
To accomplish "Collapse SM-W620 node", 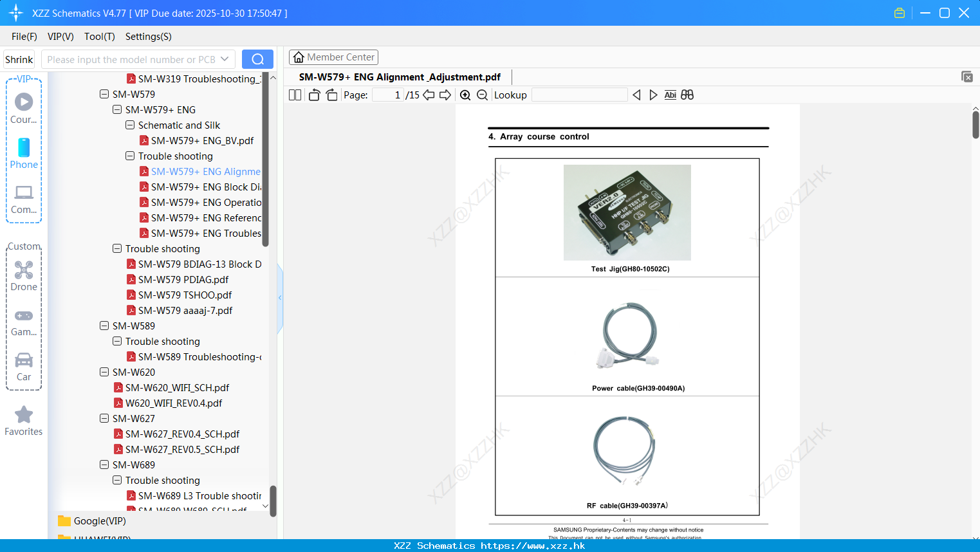I will 104,372.
